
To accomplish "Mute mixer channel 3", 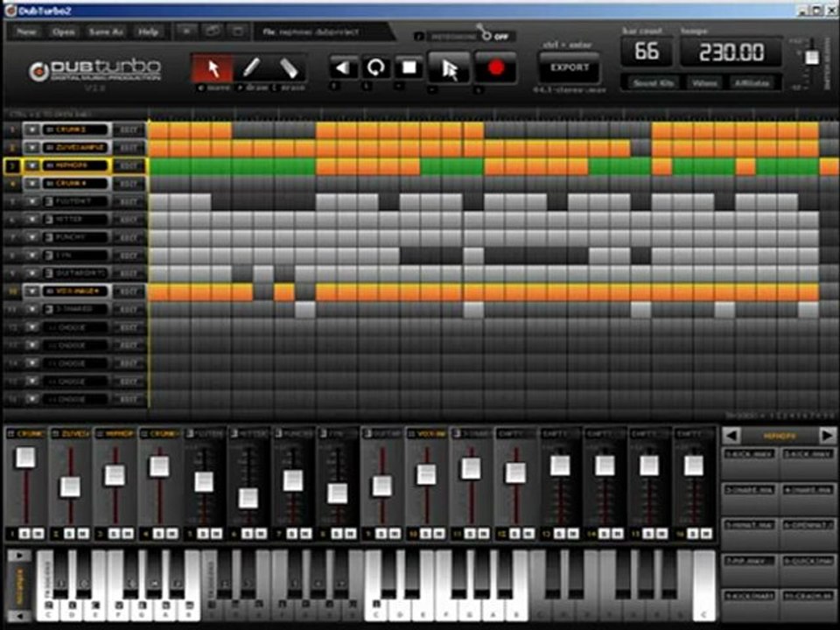I will 128,534.
